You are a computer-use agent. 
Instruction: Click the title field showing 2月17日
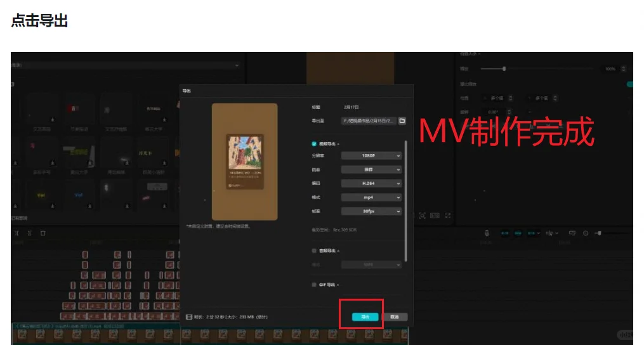pyautogui.click(x=351, y=107)
